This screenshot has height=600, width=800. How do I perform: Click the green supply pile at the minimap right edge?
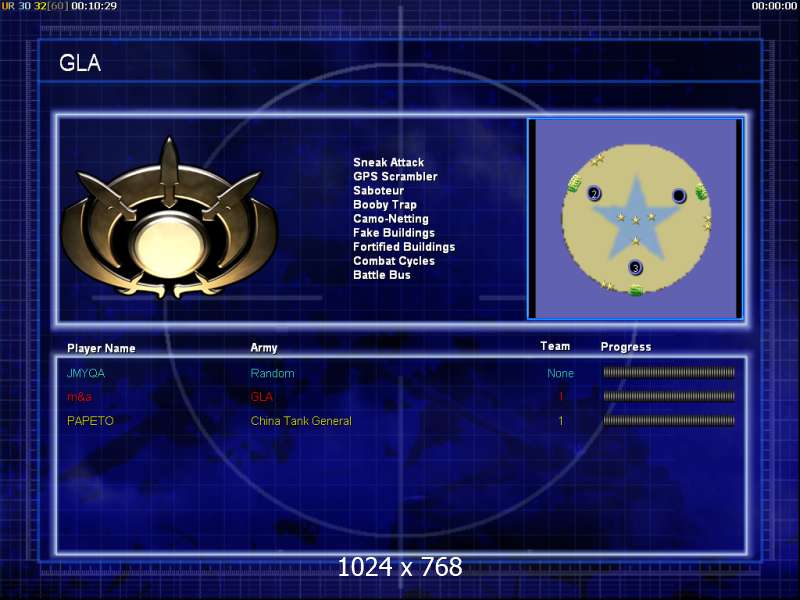coord(701,192)
